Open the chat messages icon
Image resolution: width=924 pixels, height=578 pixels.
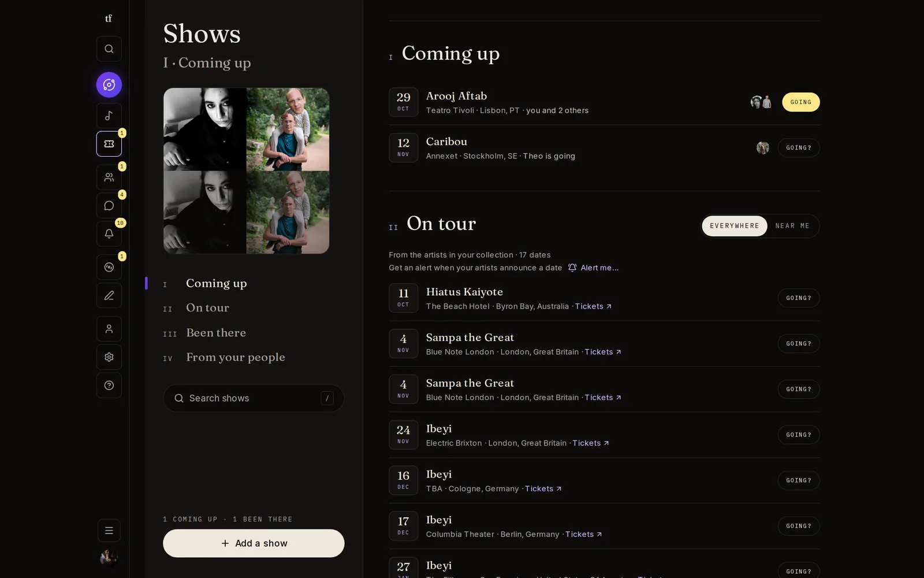pyautogui.click(x=109, y=206)
